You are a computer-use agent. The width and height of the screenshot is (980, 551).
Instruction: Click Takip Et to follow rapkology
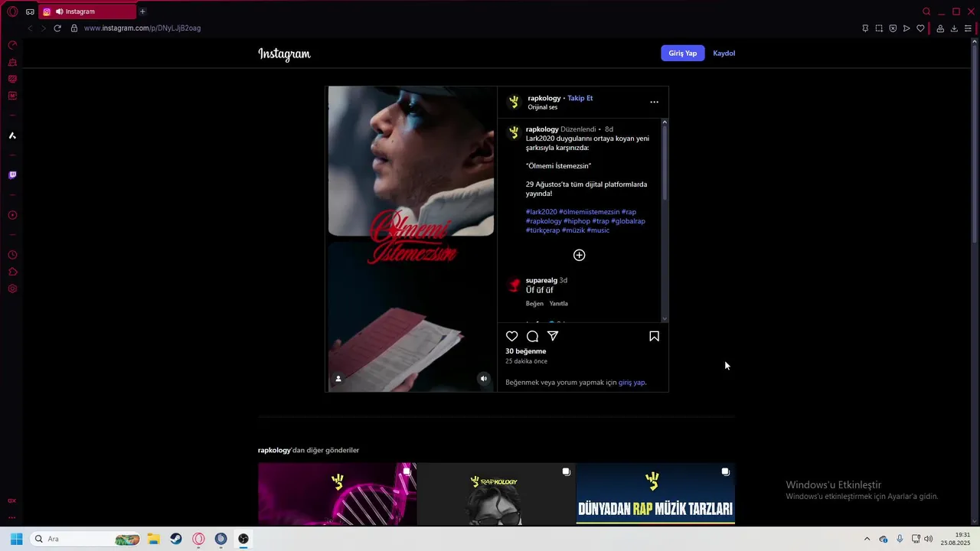580,98
